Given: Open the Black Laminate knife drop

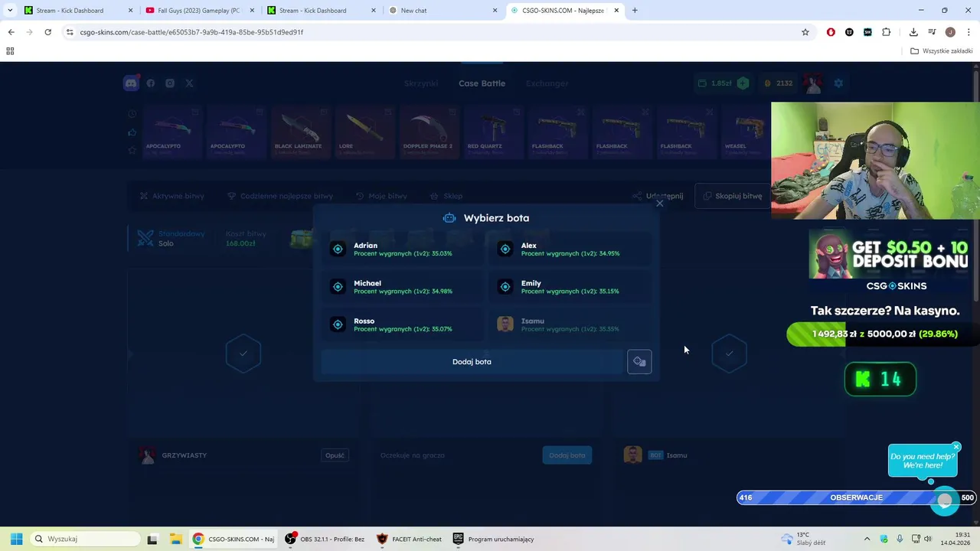Looking at the screenshot, I should click(299, 132).
